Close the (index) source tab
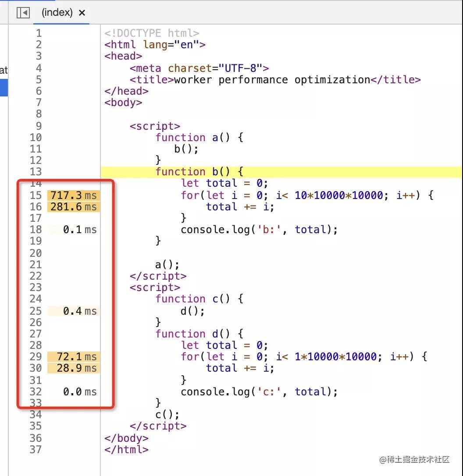 pos(82,13)
